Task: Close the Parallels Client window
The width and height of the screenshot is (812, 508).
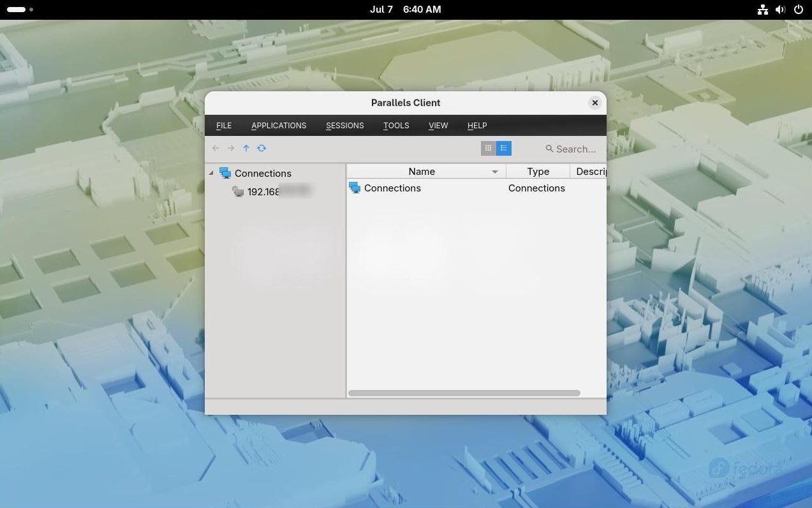Action: 594,103
